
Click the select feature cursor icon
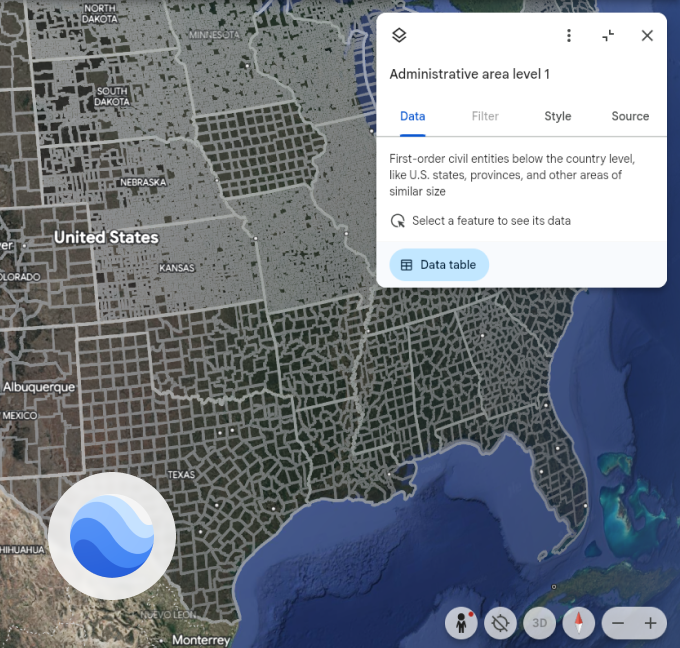pos(398,221)
